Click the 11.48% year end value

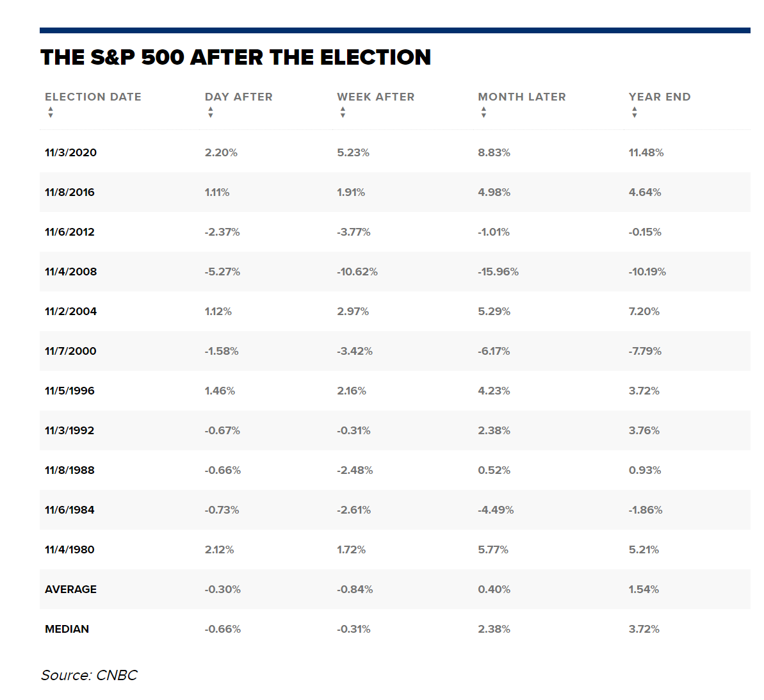click(646, 152)
